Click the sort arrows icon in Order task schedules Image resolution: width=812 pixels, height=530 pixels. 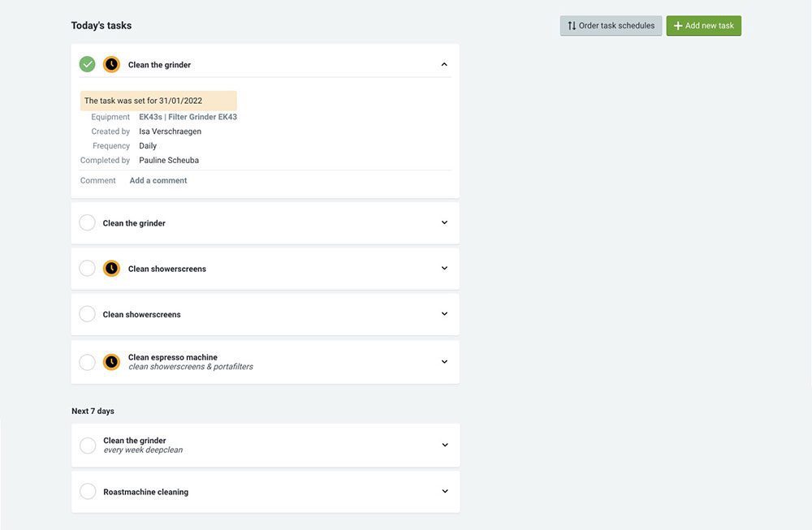coord(572,26)
